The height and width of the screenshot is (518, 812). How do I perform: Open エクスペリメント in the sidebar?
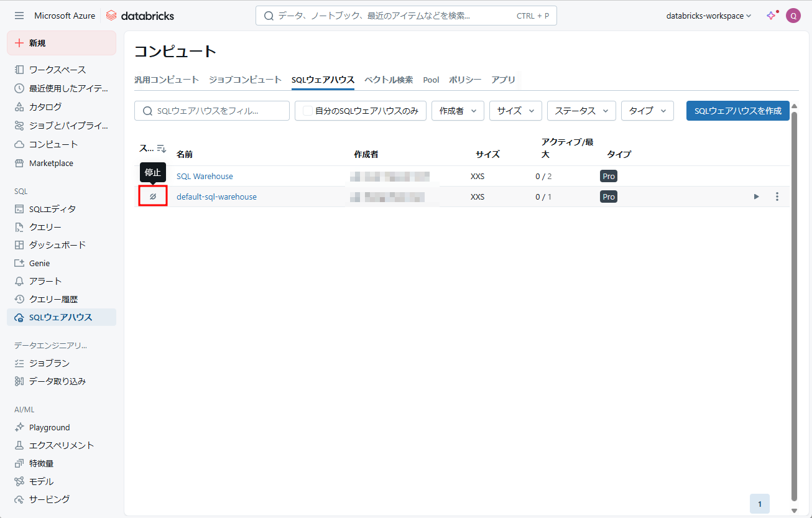(62, 445)
